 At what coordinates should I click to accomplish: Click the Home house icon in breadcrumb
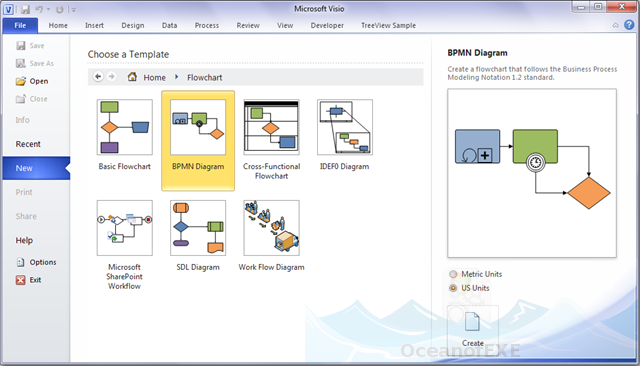point(132,76)
